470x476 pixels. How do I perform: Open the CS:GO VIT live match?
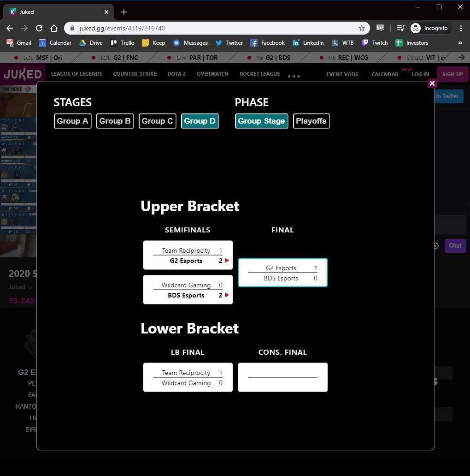[x=422, y=58]
